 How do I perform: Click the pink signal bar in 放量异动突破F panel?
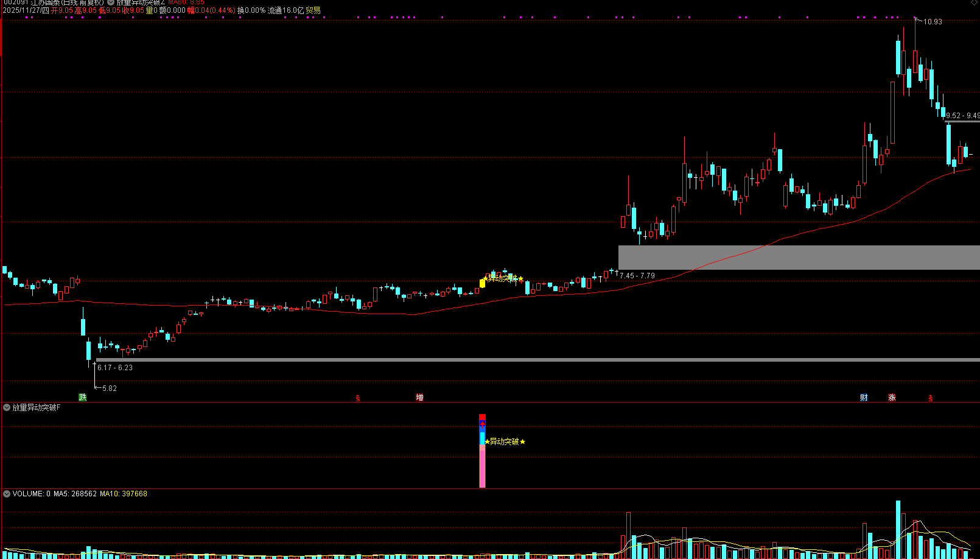pos(482,466)
